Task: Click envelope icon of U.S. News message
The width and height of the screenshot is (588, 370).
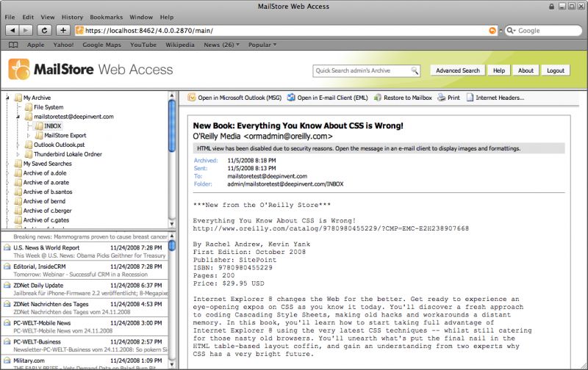Action: click(x=7, y=247)
